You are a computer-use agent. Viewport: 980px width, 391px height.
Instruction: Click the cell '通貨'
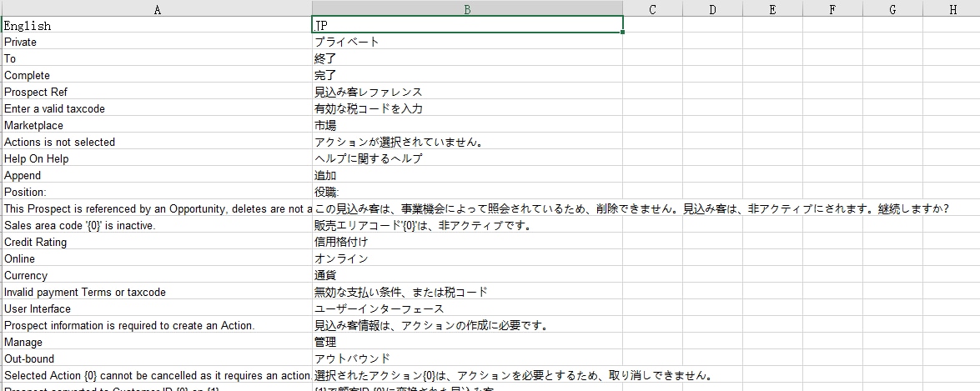pos(468,275)
